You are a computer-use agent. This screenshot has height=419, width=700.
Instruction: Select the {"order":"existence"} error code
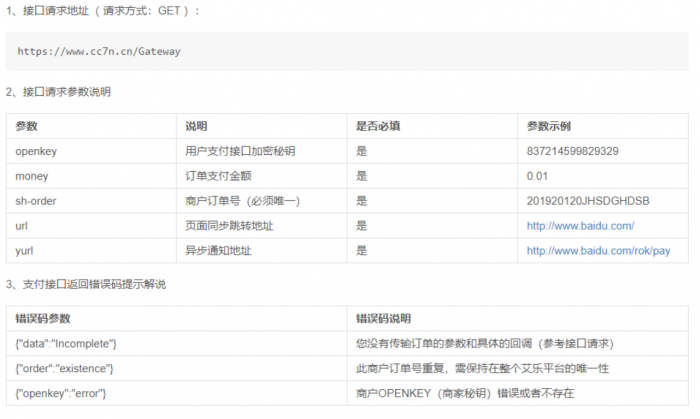(x=66, y=369)
